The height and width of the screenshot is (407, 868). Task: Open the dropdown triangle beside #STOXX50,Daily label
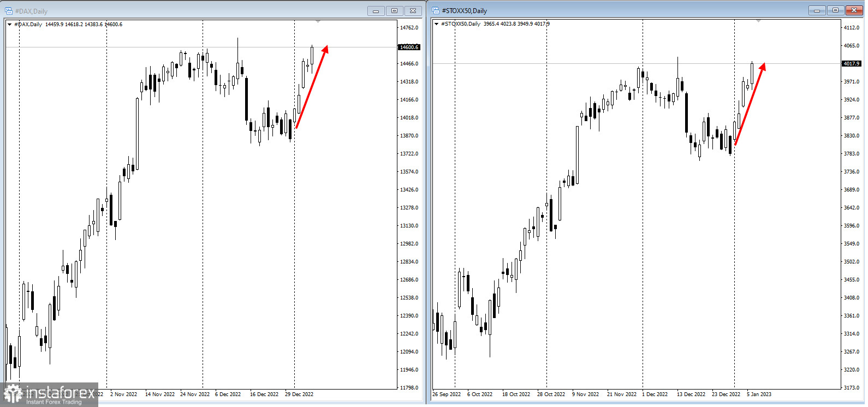(436, 24)
